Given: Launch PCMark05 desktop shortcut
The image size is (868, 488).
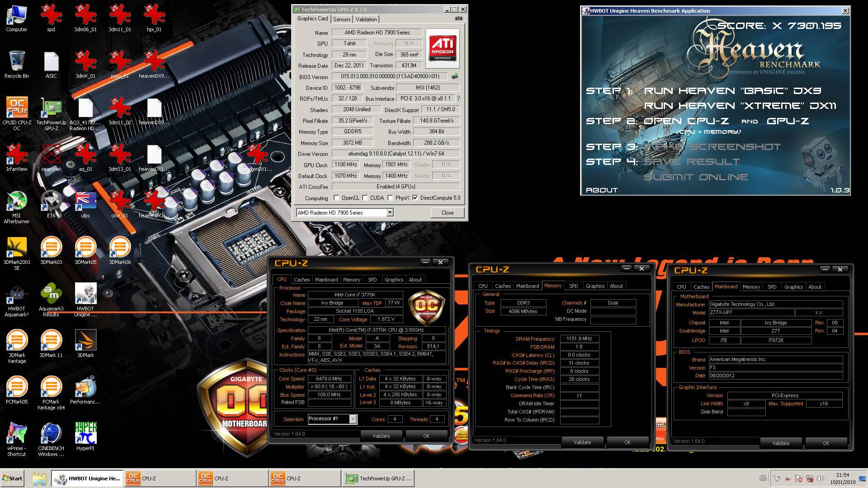Looking at the screenshot, I should 16,390.
